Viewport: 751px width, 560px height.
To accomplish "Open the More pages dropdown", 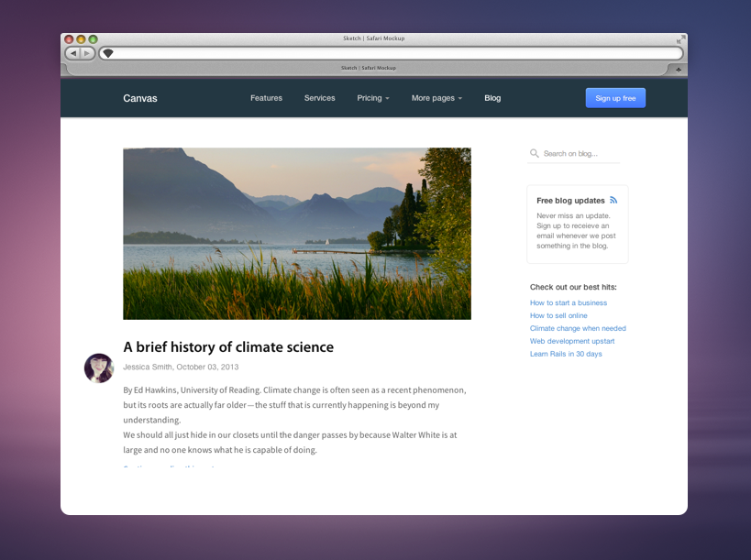I will click(x=436, y=98).
